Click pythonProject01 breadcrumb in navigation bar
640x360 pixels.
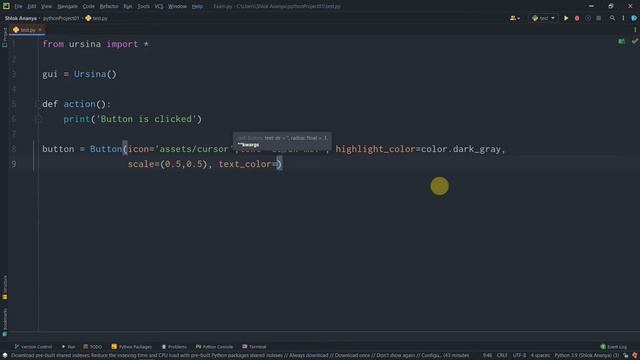click(x=61, y=18)
